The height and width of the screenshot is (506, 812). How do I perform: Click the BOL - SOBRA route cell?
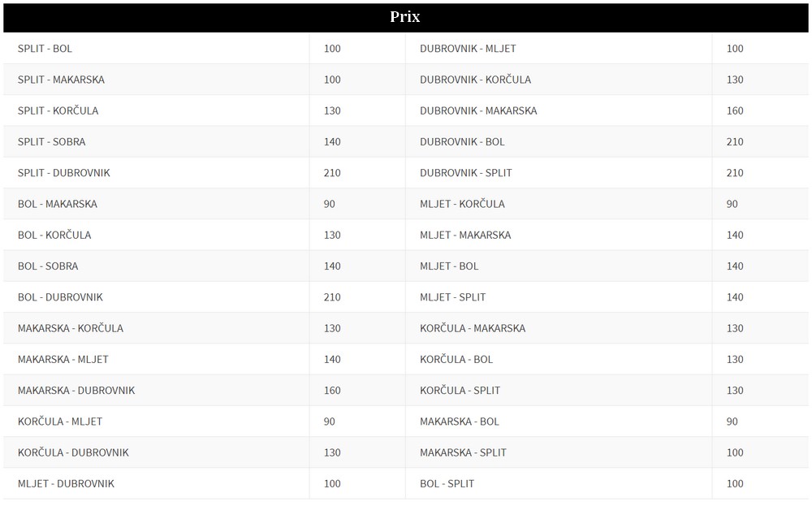point(157,266)
